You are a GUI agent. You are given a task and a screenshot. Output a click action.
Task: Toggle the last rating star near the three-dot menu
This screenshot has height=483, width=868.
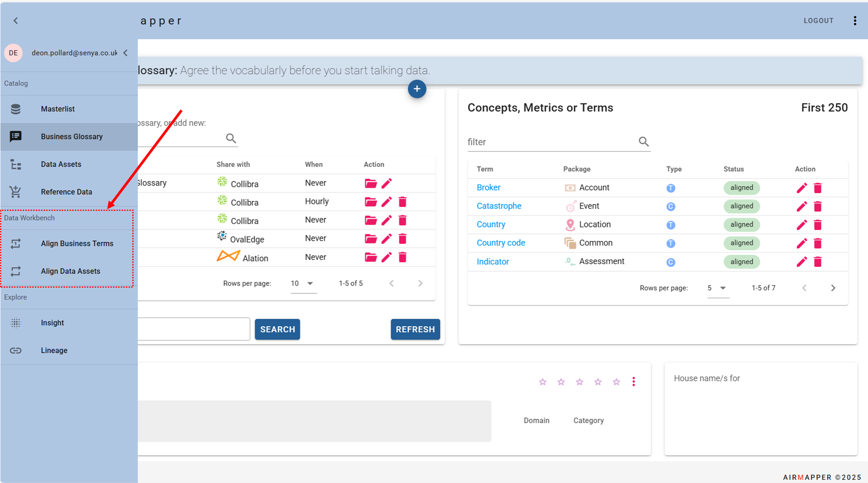click(616, 381)
